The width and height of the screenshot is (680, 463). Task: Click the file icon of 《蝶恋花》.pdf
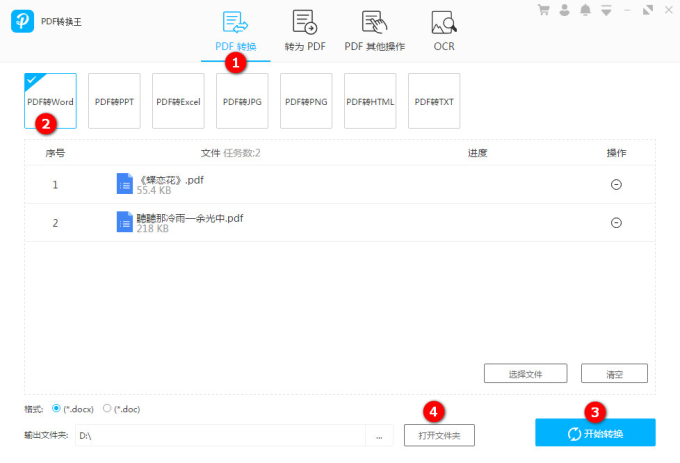point(124,183)
